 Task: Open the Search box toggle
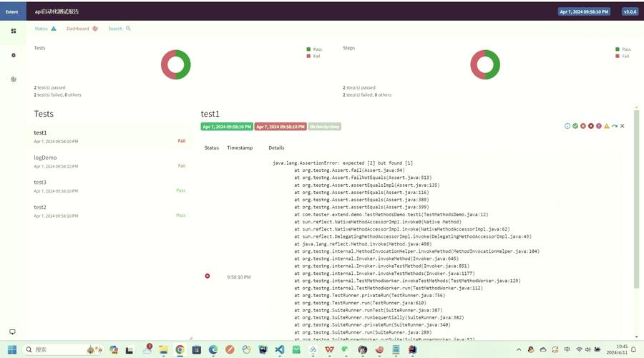coord(119,29)
